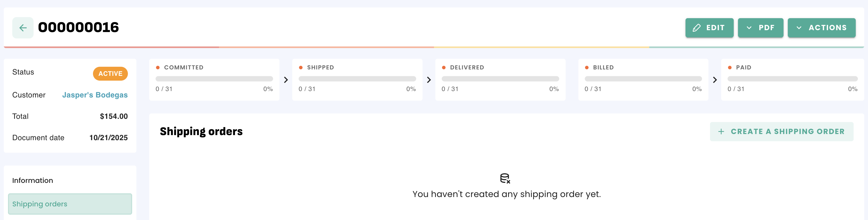The width and height of the screenshot is (868, 220).
Task: Click the empty database icon
Action: (x=505, y=178)
